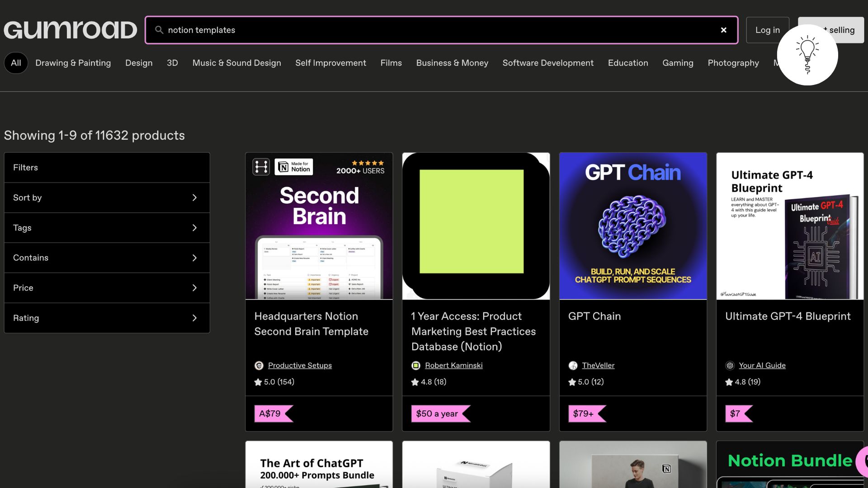Expand the Sort by filter
868x488 pixels.
pos(107,197)
